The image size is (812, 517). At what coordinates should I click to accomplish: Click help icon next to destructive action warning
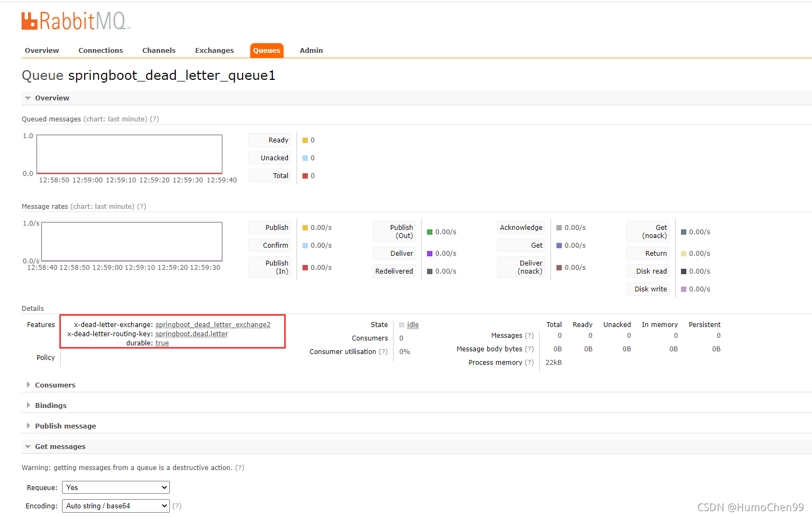coord(240,467)
